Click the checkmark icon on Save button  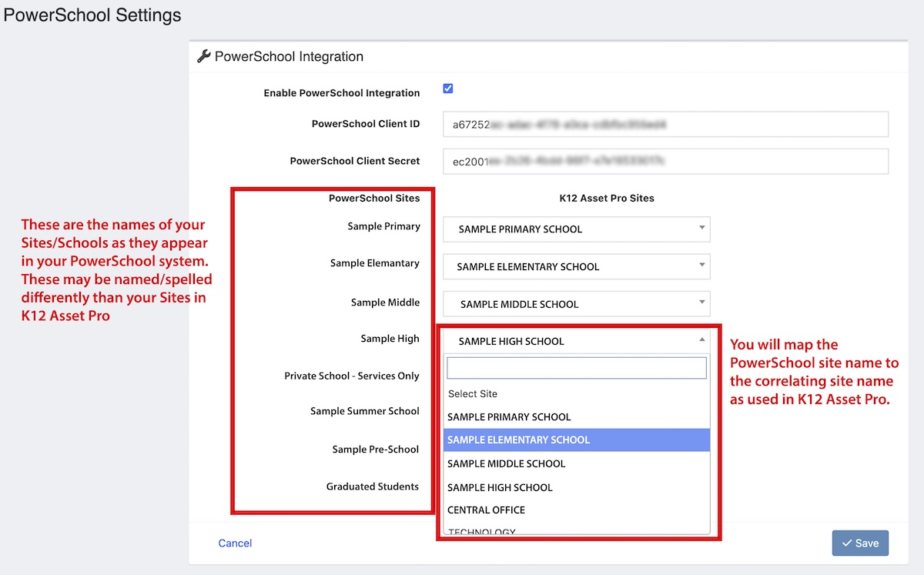pyautogui.click(x=846, y=543)
